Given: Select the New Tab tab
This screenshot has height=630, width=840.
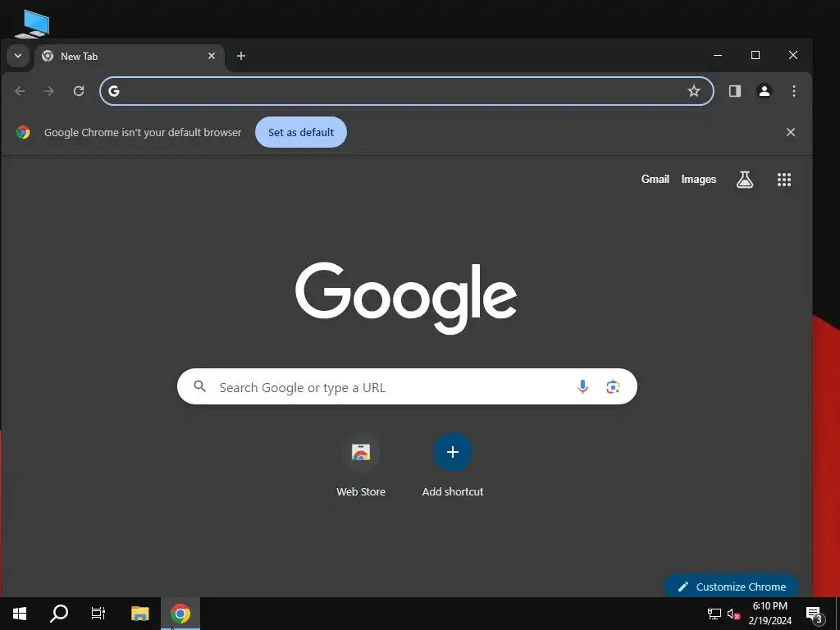Looking at the screenshot, I should (130, 57).
